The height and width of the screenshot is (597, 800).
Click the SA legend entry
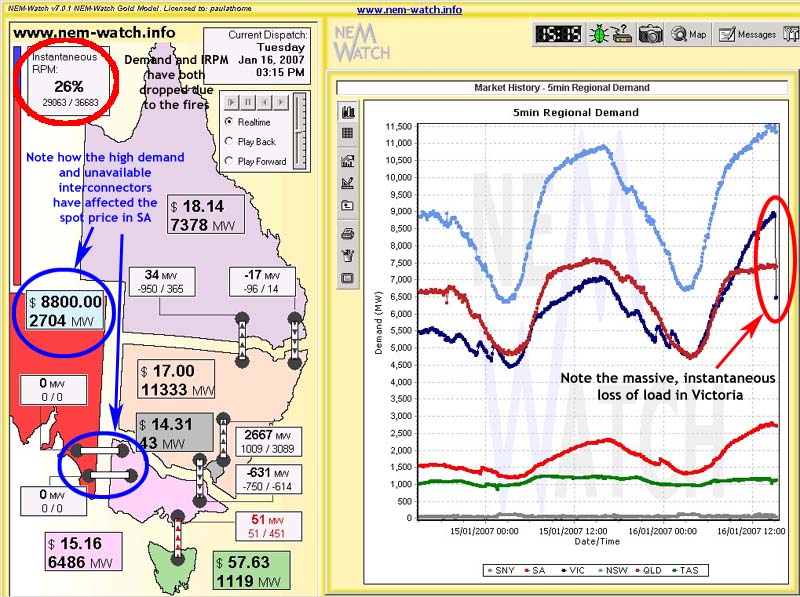pyautogui.click(x=534, y=570)
